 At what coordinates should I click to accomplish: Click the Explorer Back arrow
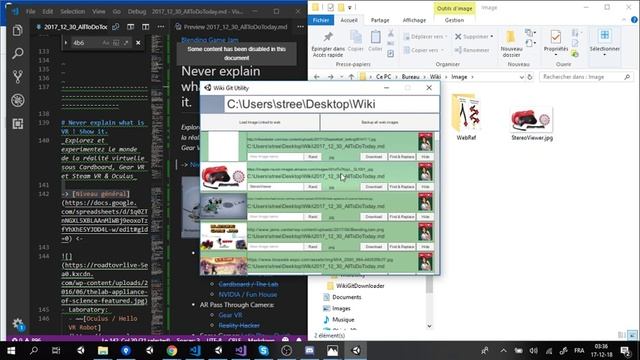tap(317, 77)
